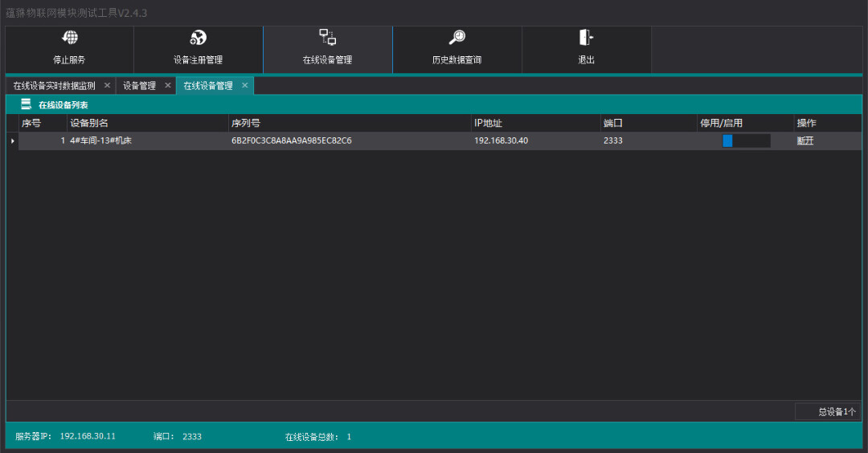Select the IP cell 192.168.30.40

[501, 141]
